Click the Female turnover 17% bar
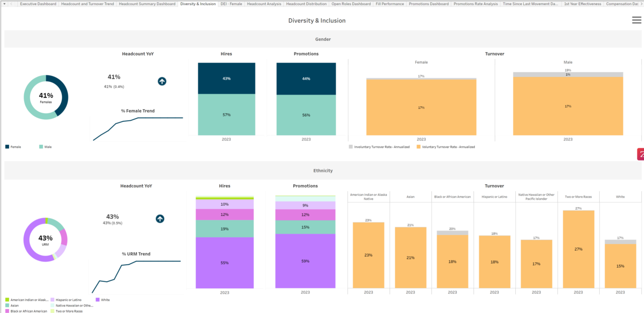The width and height of the screenshot is (644, 313). click(x=421, y=108)
